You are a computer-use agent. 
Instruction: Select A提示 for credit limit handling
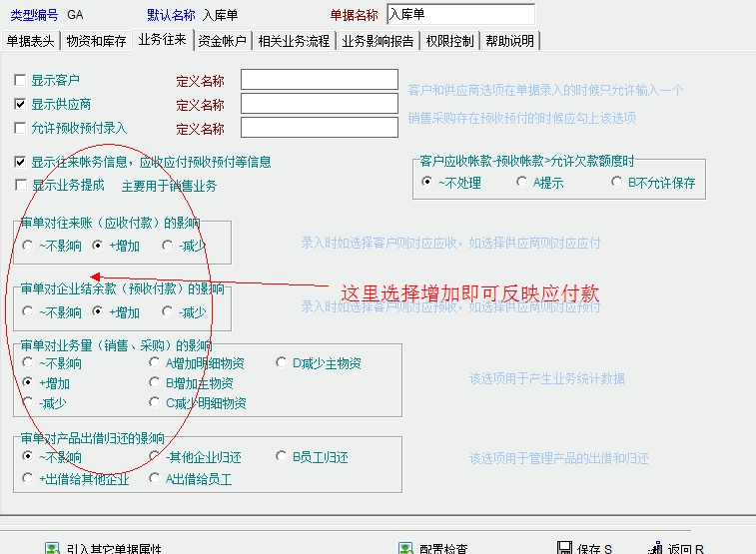tap(522, 183)
